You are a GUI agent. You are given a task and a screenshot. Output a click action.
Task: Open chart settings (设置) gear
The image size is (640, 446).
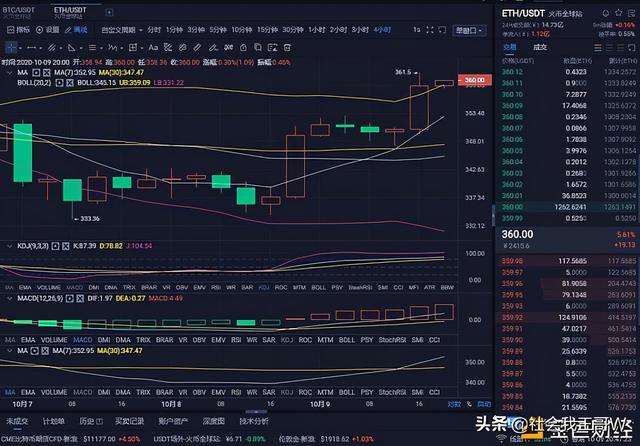point(46,30)
